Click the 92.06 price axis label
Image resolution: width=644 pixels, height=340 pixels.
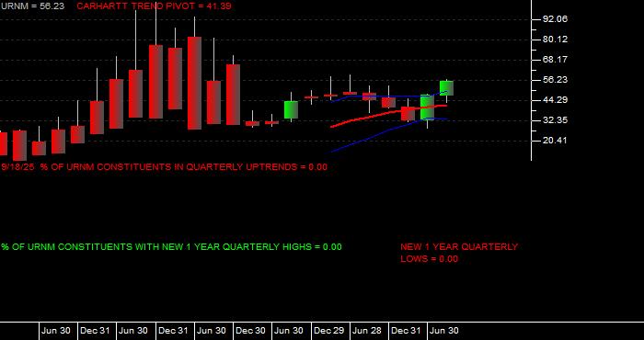(x=555, y=19)
